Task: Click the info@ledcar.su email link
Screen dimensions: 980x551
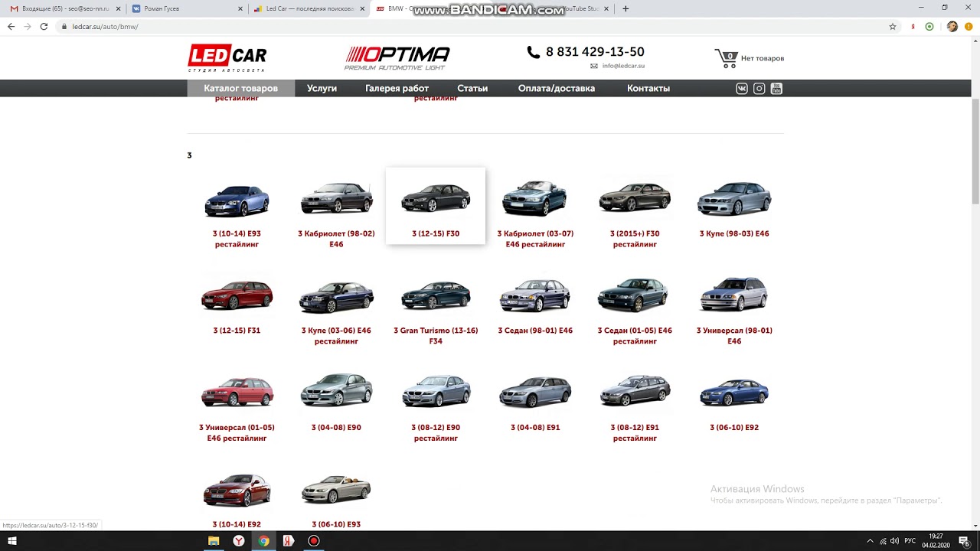Action: (623, 66)
